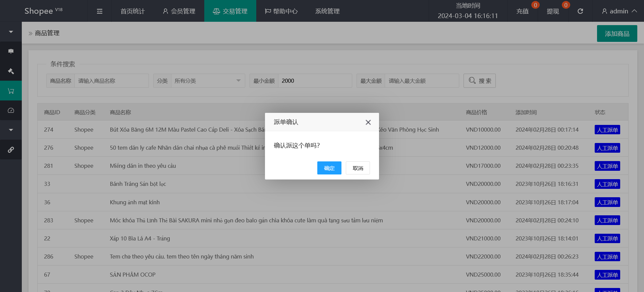Viewport: 644px width, 292px height.
Task: Click 人工派单 for product ID 286
Action: [x=607, y=257]
